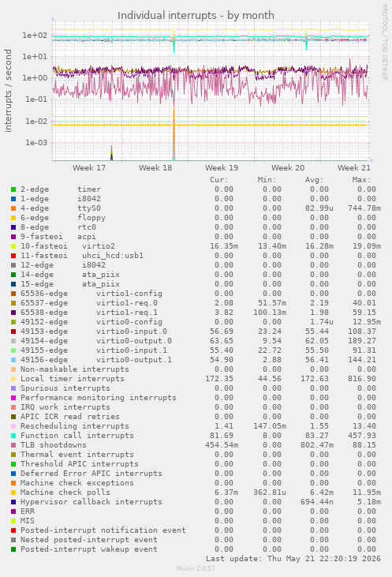Click the RRDTOOL / TOBI OETIKER watermark
The height and width of the screenshot is (577, 392).
coord(384,43)
